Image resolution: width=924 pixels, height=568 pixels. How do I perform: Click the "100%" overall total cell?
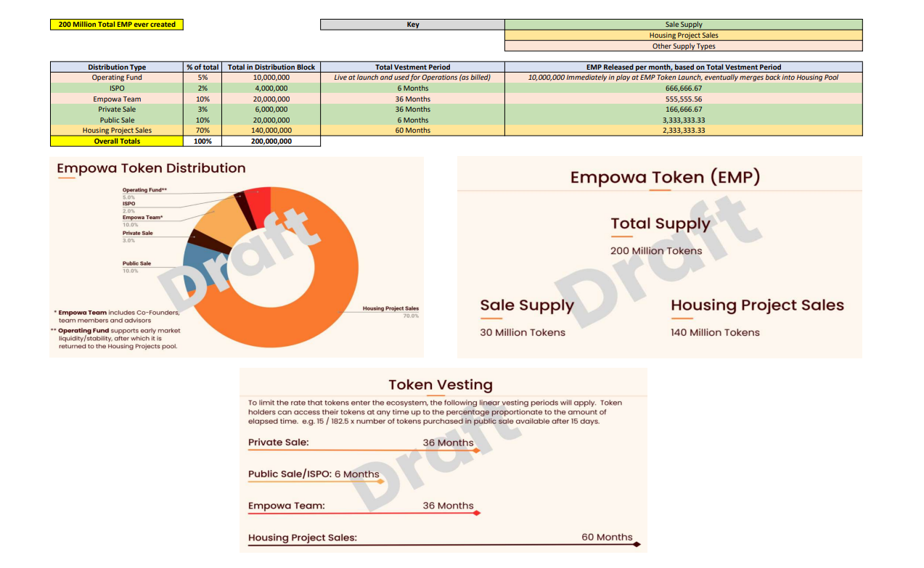[203, 141]
